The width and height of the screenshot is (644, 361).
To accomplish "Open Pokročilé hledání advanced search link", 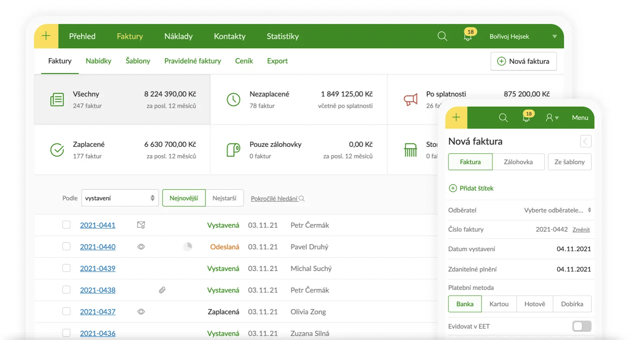I will [278, 198].
